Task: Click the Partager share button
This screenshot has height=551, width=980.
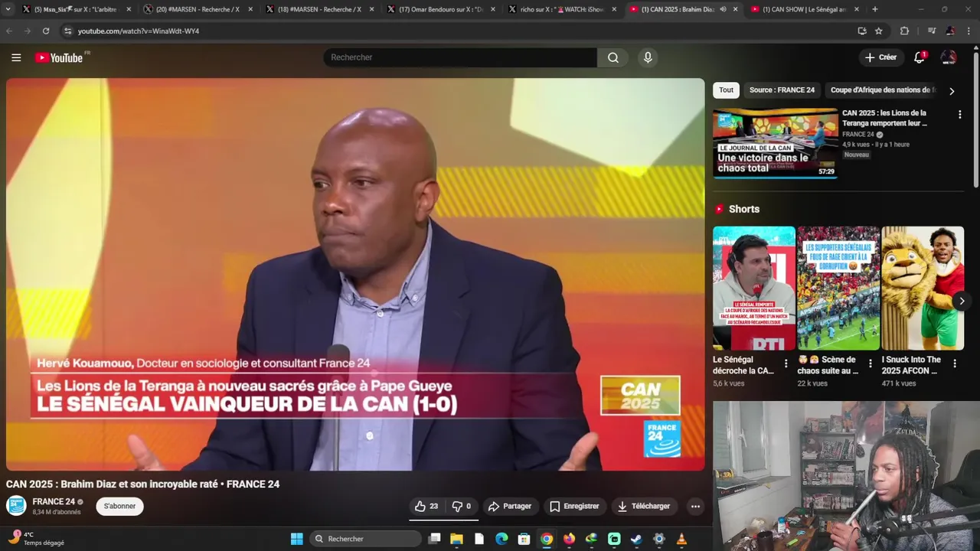Action: click(x=510, y=506)
